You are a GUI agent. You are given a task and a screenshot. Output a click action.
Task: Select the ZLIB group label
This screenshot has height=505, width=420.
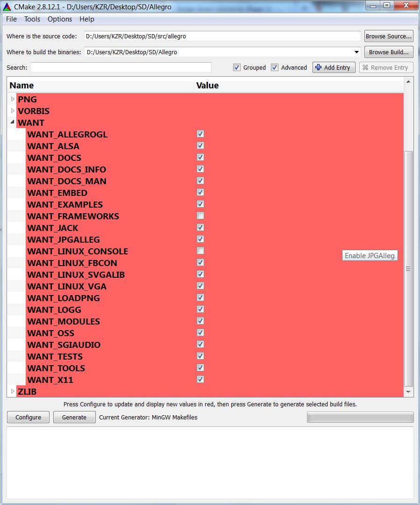click(27, 392)
